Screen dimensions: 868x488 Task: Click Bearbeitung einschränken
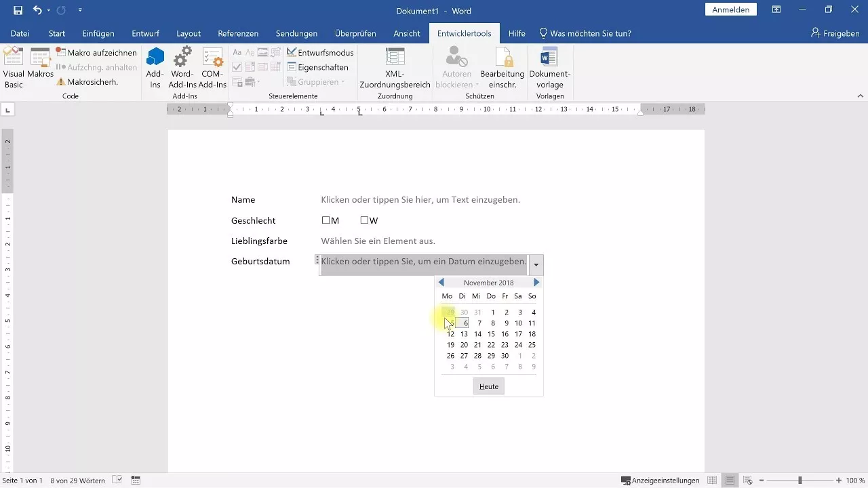[503, 66]
